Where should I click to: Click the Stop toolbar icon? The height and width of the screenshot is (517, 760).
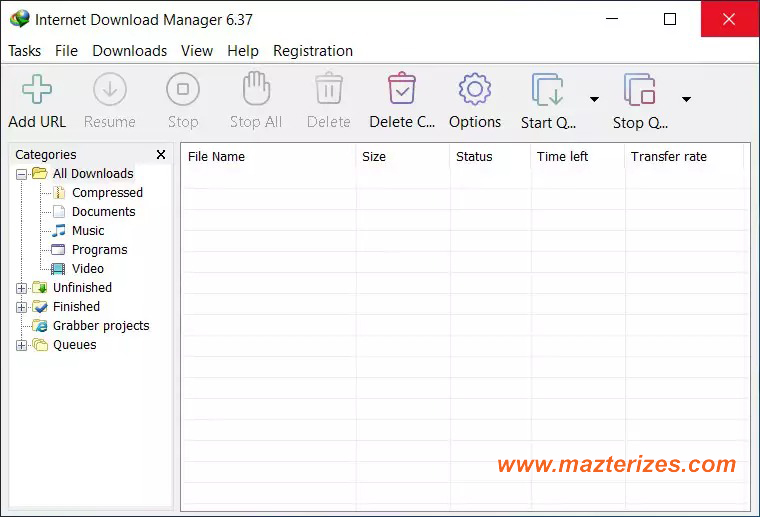tap(183, 89)
